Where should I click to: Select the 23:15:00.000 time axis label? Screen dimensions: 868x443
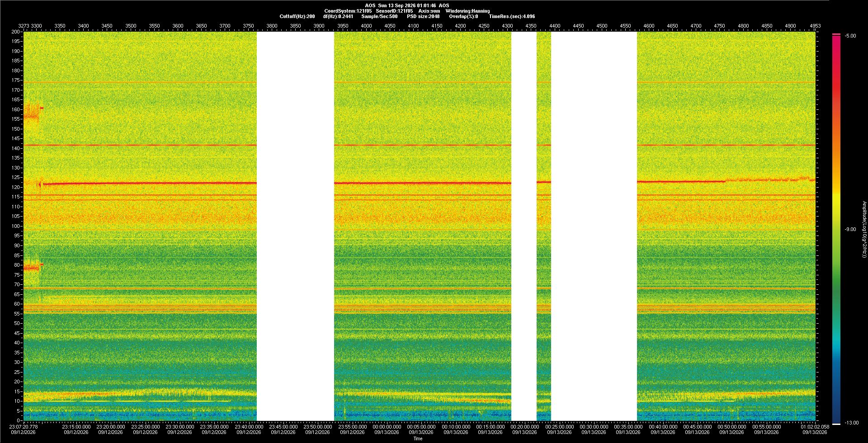click(76, 427)
